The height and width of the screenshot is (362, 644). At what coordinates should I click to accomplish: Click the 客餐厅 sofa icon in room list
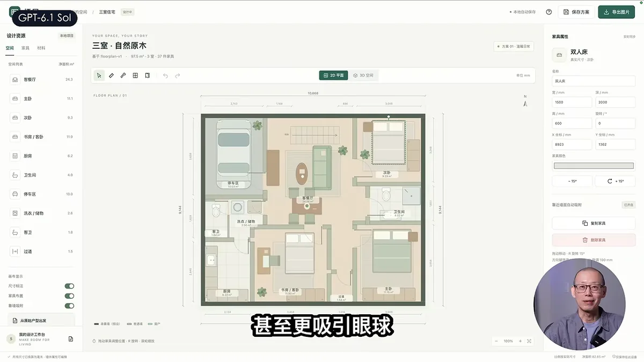[x=14, y=79]
